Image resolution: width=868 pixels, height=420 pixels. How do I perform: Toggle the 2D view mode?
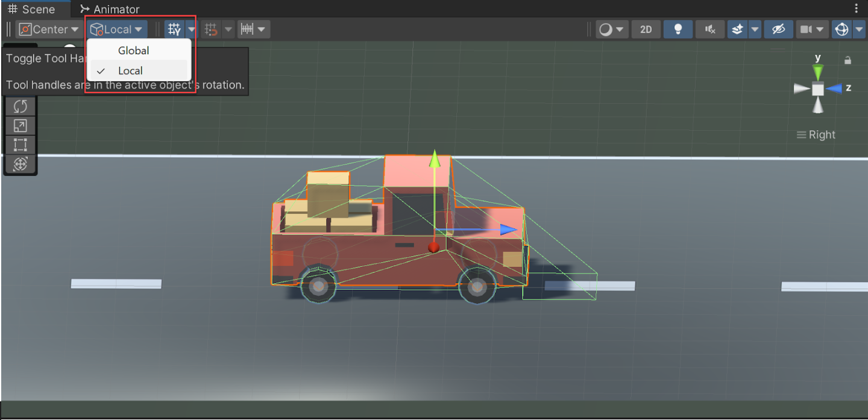coord(646,29)
